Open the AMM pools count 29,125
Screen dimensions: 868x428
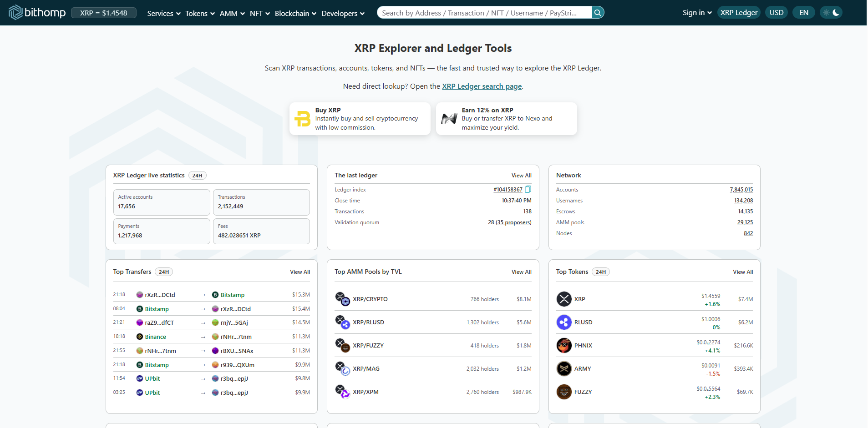pos(745,222)
